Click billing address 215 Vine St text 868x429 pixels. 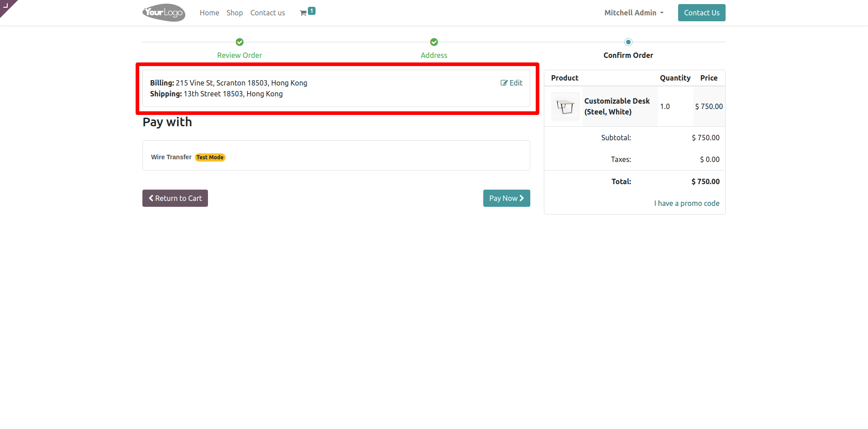tap(241, 83)
